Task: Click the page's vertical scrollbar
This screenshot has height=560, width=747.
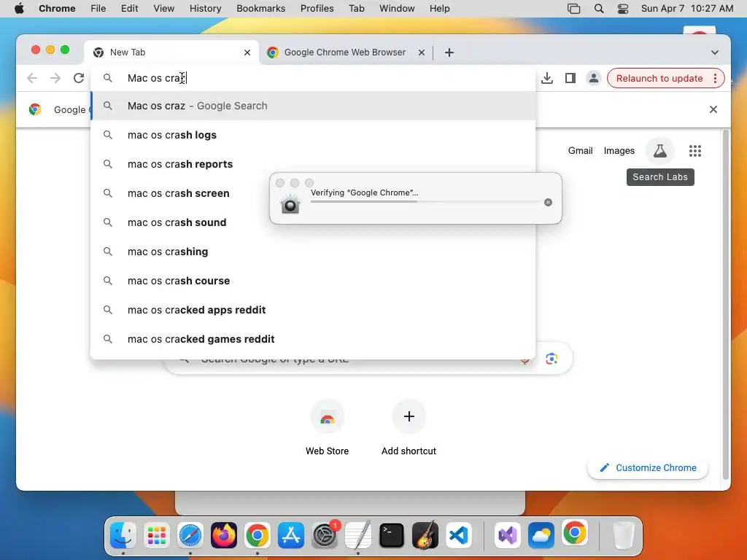Action: pyautogui.click(x=726, y=305)
